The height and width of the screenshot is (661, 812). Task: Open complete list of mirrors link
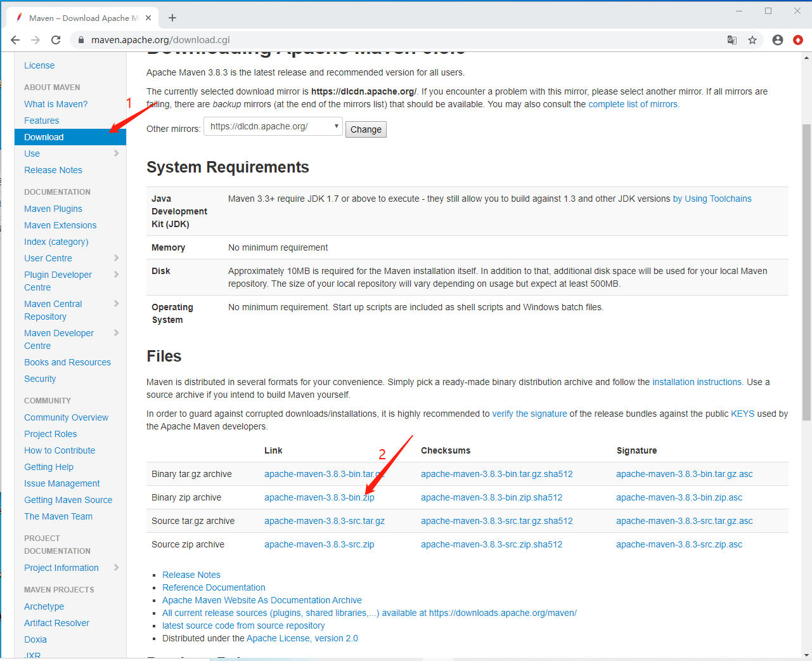pyautogui.click(x=634, y=104)
